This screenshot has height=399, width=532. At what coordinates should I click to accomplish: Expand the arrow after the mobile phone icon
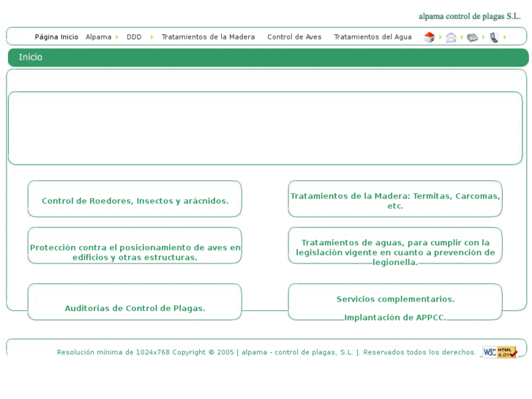[505, 37]
